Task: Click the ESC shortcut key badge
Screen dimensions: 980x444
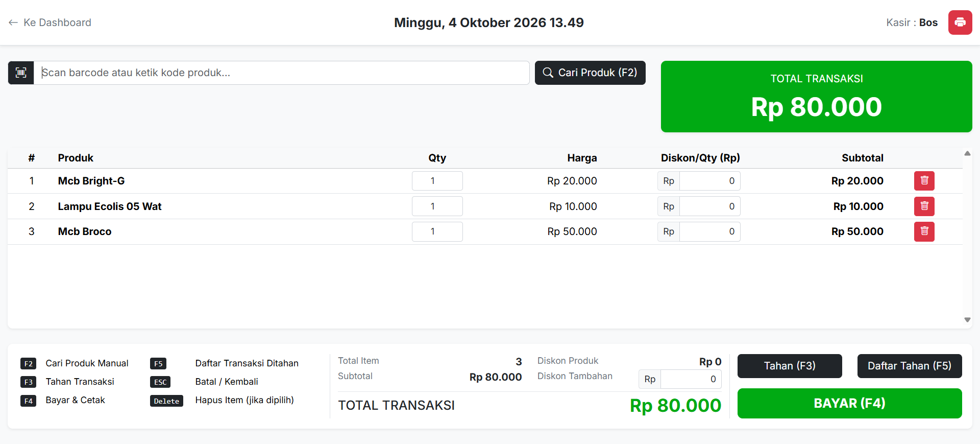Action: click(x=160, y=382)
